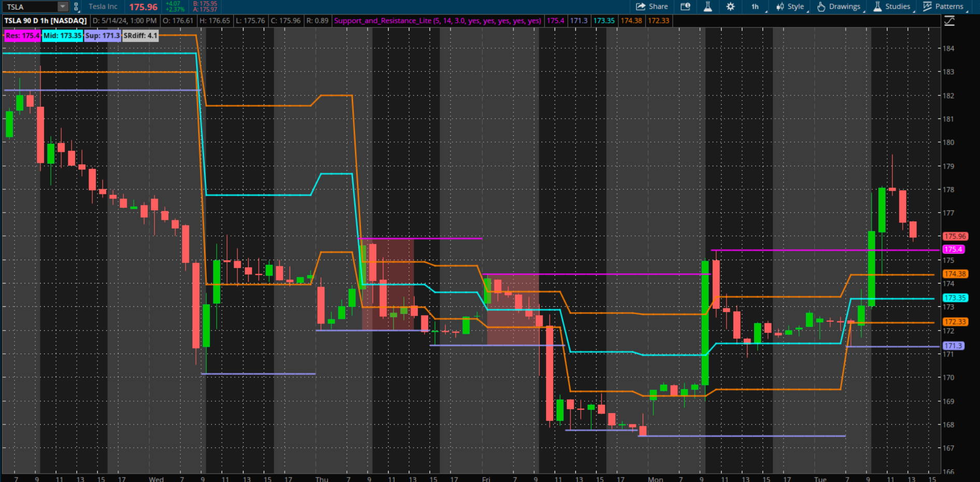Image resolution: width=980 pixels, height=482 pixels.
Task: Click the magenta 175.4 study value in header
Action: (556, 21)
